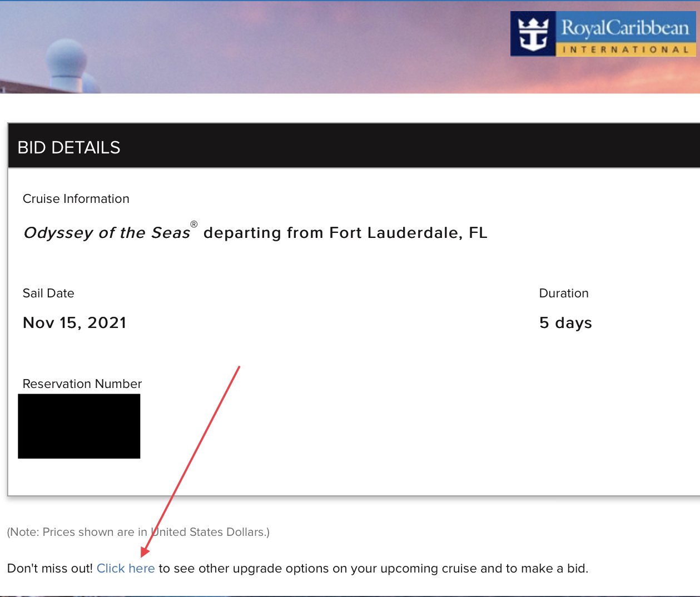Select the Odyssey of the Seas ship name
The image size is (700, 597).
click(107, 232)
